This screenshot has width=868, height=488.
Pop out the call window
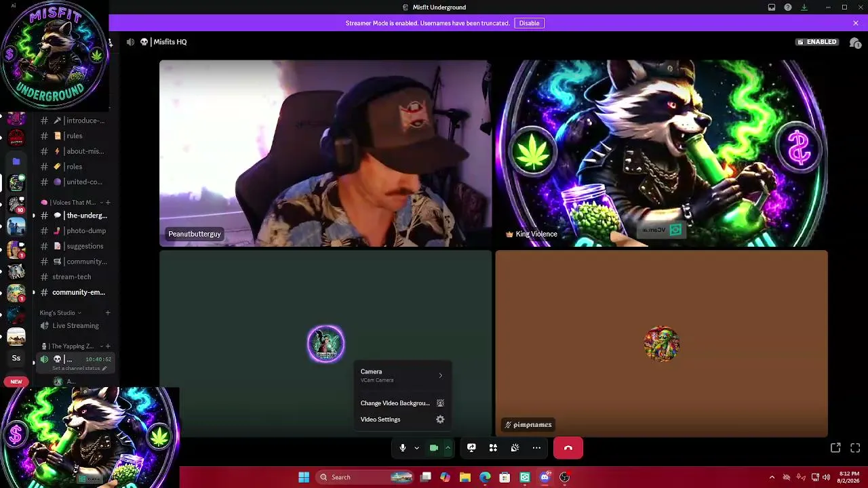click(x=835, y=448)
